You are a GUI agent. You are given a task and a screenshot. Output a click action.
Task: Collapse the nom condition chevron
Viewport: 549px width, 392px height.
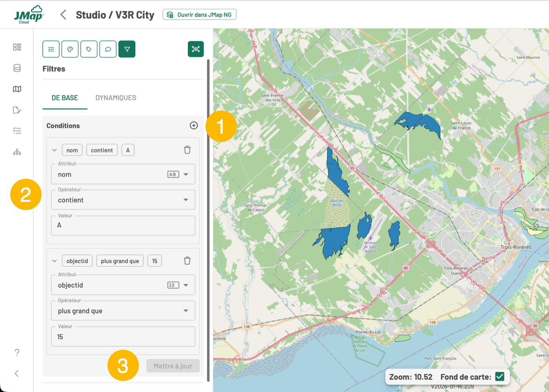(55, 150)
